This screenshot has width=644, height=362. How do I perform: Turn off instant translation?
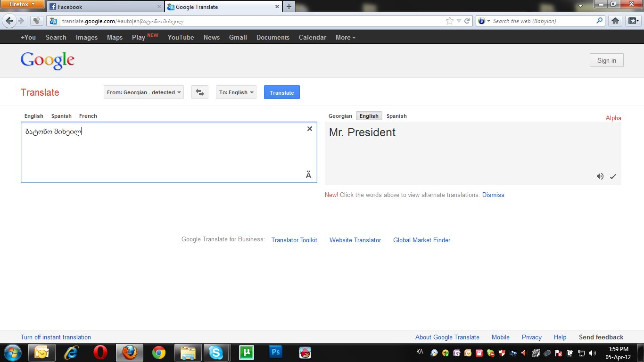pyautogui.click(x=56, y=337)
